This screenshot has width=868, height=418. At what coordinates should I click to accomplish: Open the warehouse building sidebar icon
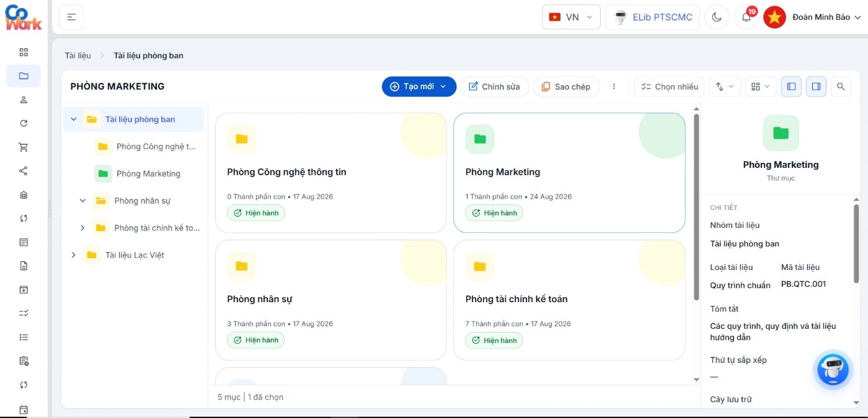click(24, 194)
